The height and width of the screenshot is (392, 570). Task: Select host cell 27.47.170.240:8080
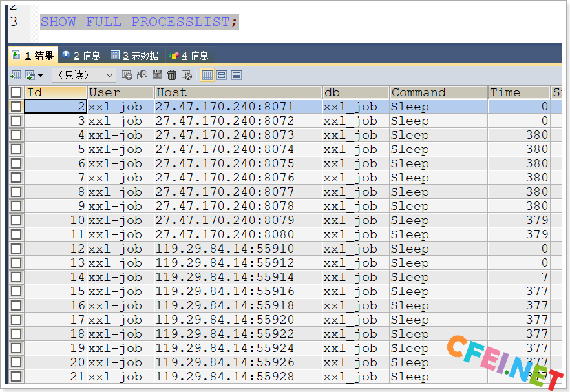[238, 234]
